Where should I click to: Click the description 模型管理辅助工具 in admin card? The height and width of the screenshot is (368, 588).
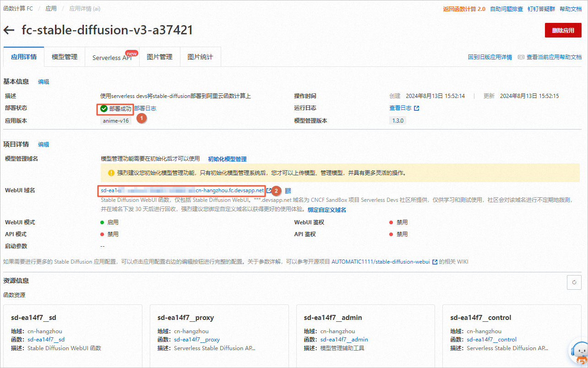pos(342,348)
